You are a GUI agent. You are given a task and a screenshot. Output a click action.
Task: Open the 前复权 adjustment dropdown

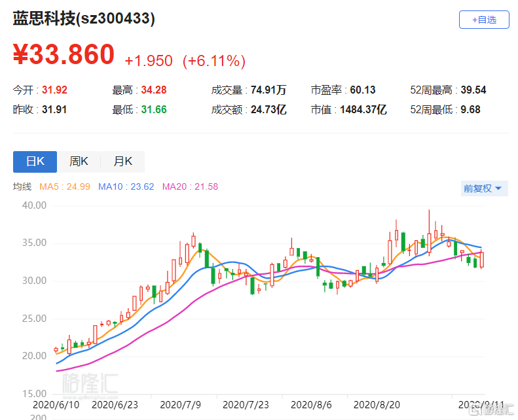pos(484,188)
